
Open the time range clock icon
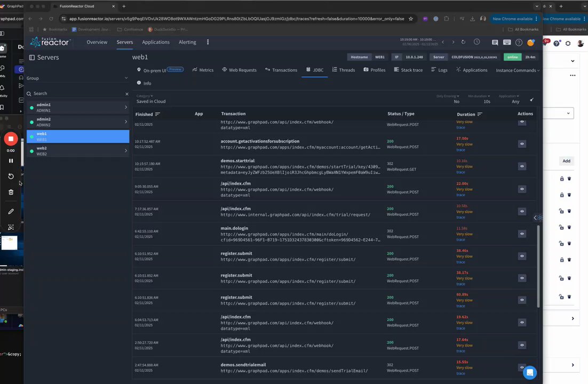[x=477, y=42]
